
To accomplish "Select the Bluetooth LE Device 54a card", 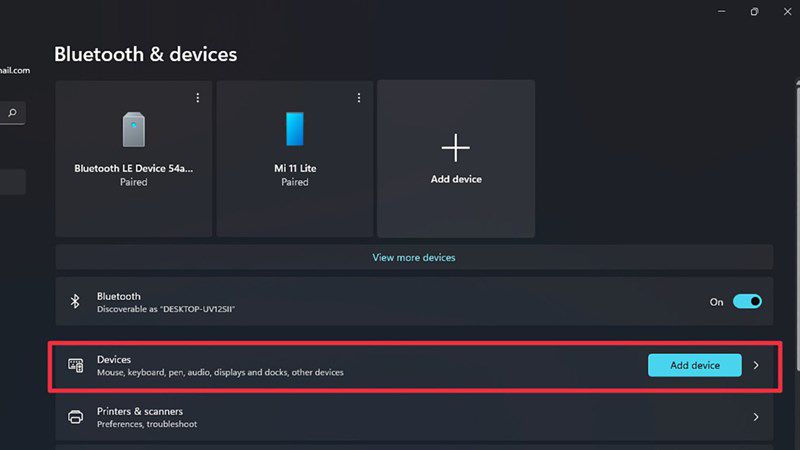I will 134,159.
